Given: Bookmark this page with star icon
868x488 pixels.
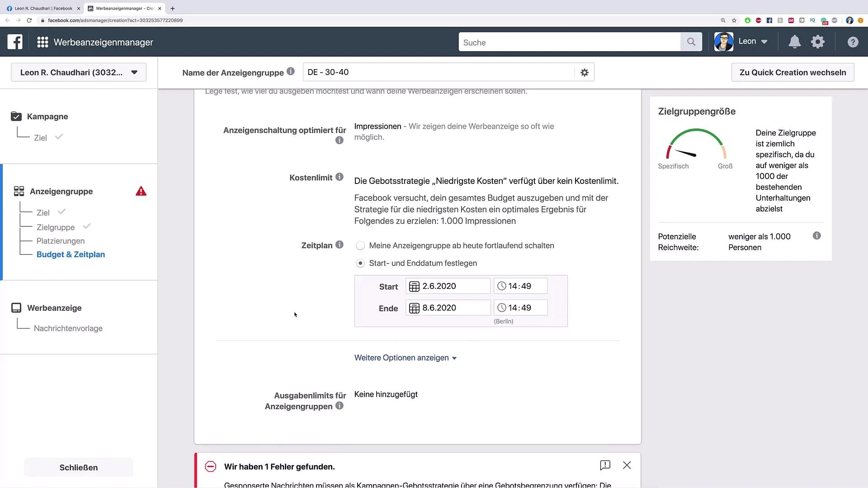Looking at the screenshot, I should pyautogui.click(x=734, y=20).
